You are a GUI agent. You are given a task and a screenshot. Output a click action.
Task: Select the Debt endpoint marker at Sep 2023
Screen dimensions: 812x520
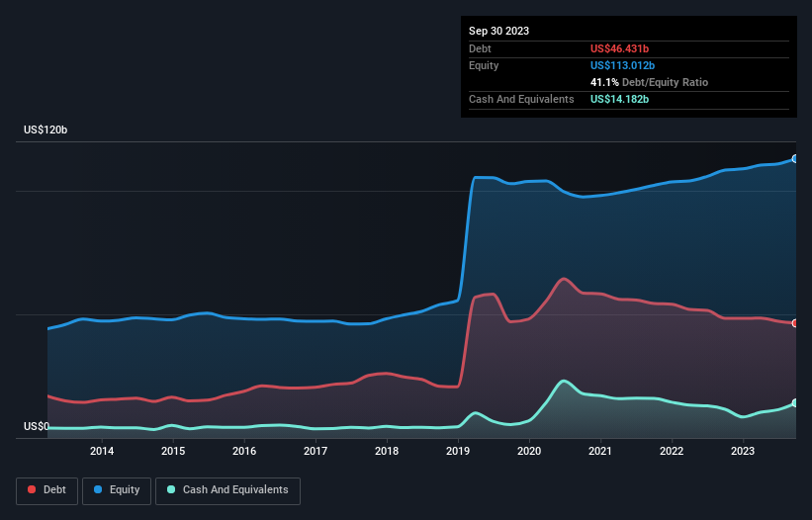click(795, 323)
